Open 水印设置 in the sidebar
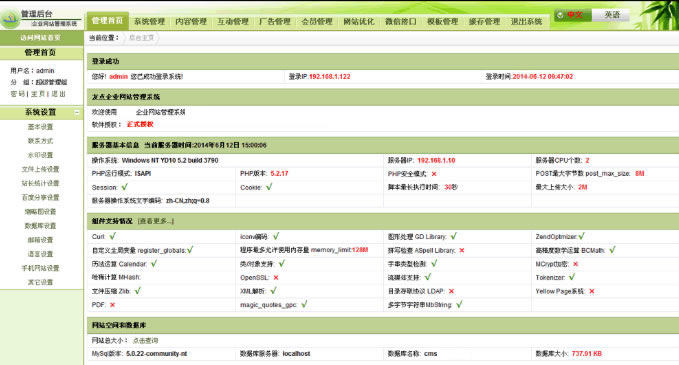Screen dimensions: 679x365 40,155
